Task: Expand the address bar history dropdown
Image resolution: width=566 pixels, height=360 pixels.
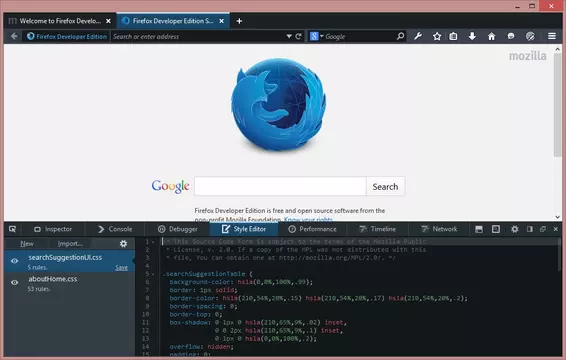Action: (x=289, y=36)
